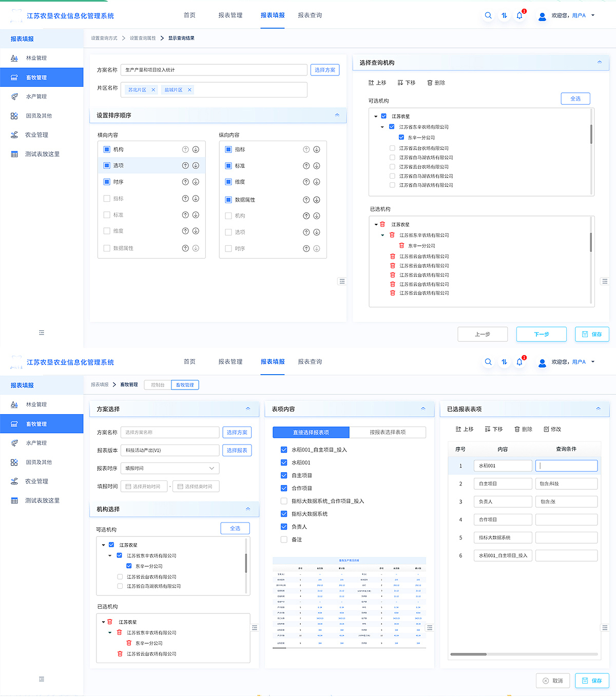The image size is (616, 697).
Task: Move 维度 up in the 纵向内容 list
Action: tap(306, 182)
